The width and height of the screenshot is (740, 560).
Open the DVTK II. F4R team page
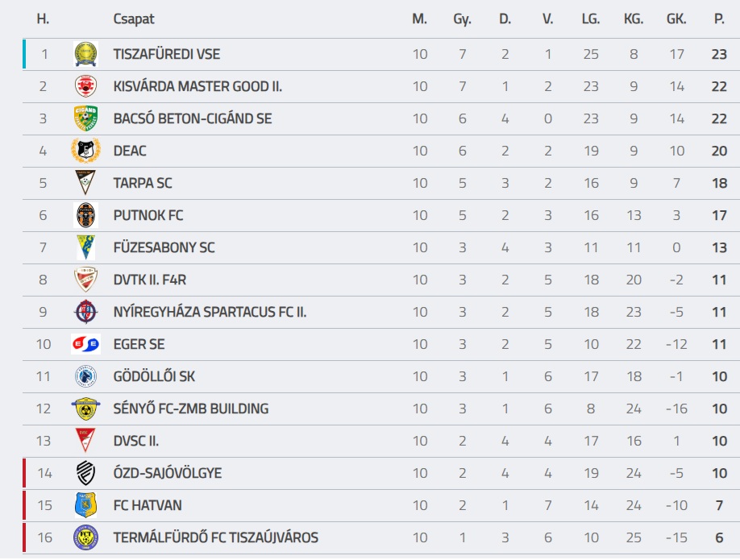[152, 280]
